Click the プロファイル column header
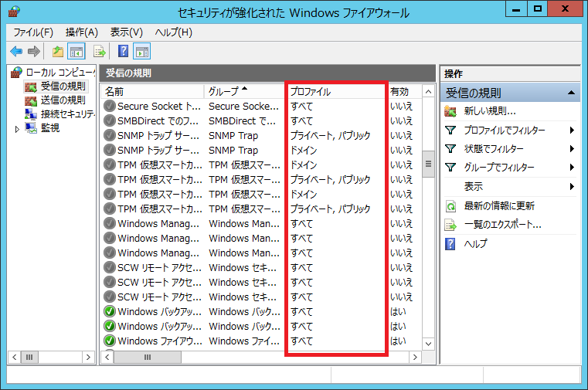 click(337, 91)
